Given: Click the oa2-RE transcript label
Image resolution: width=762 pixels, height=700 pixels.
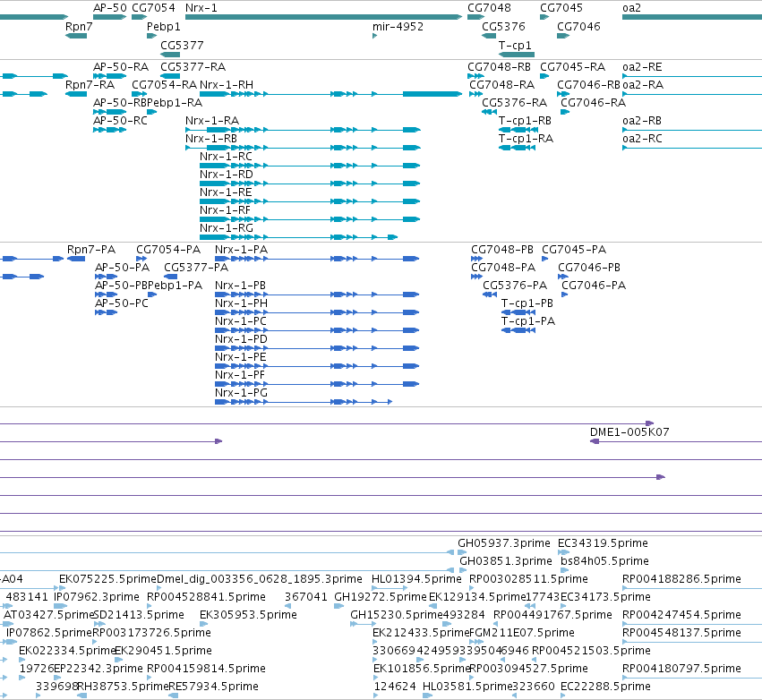Looking at the screenshot, I should click(642, 67).
